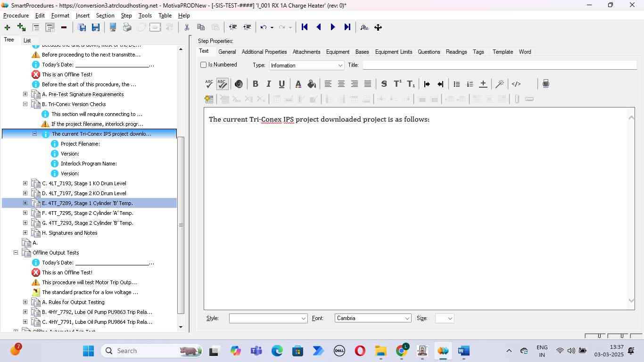Image resolution: width=644 pixels, height=362 pixels.
Task: Click the four-way move arrows icon
Action: (378, 27)
